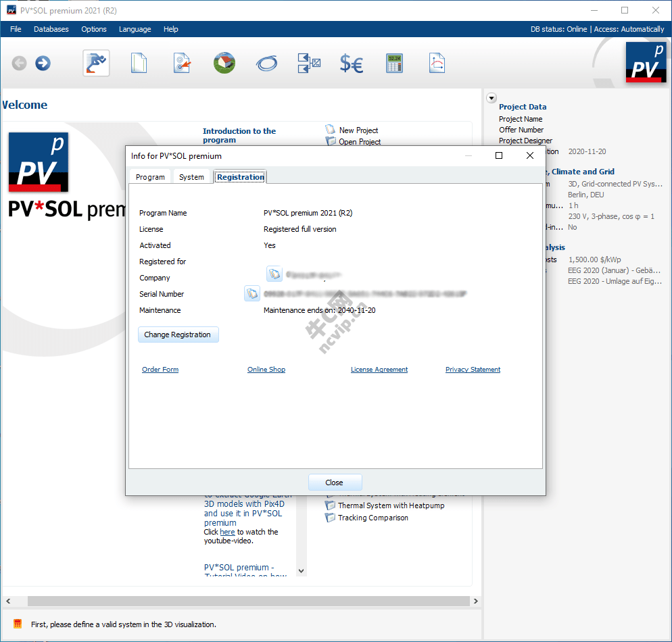The width and height of the screenshot is (672, 642).
Task: Close the Info for PV*SOL premium dialog
Action: click(x=530, y=155)
